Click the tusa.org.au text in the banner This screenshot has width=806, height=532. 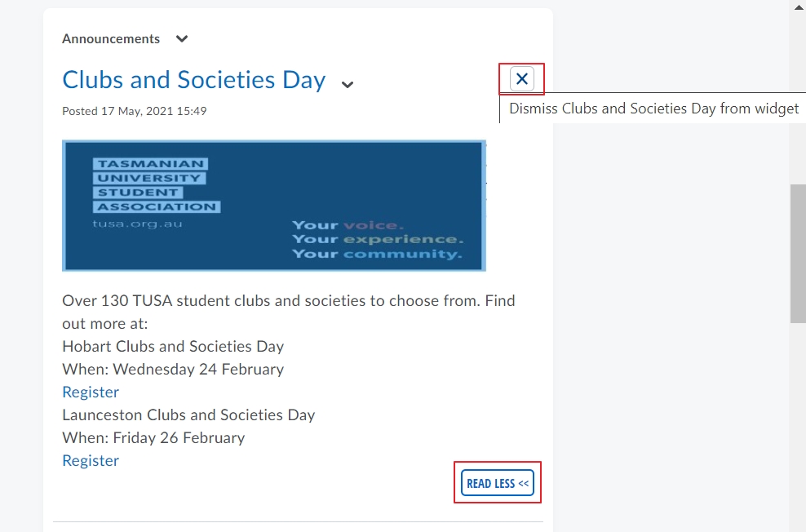click(x=137, y=224)
